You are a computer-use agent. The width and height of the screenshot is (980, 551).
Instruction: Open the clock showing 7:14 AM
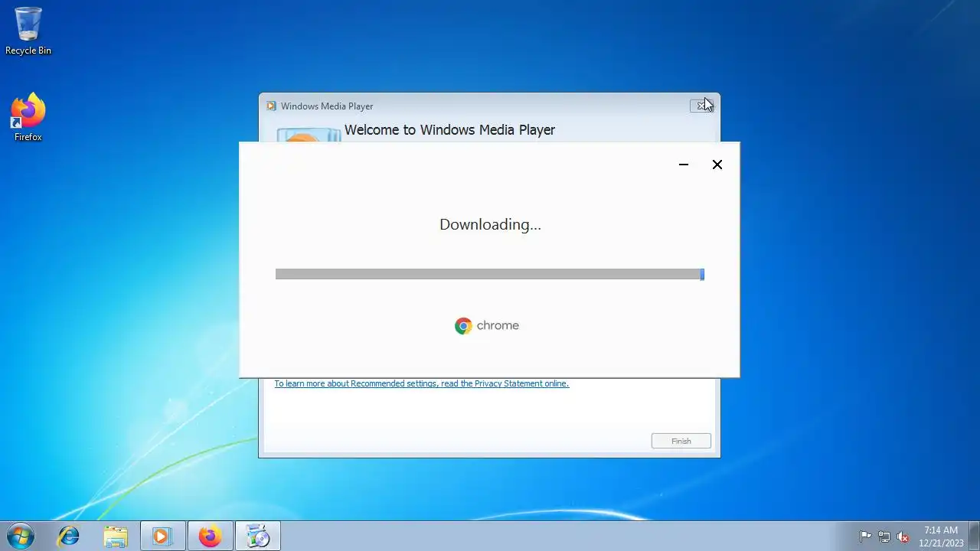pos(941,536)
